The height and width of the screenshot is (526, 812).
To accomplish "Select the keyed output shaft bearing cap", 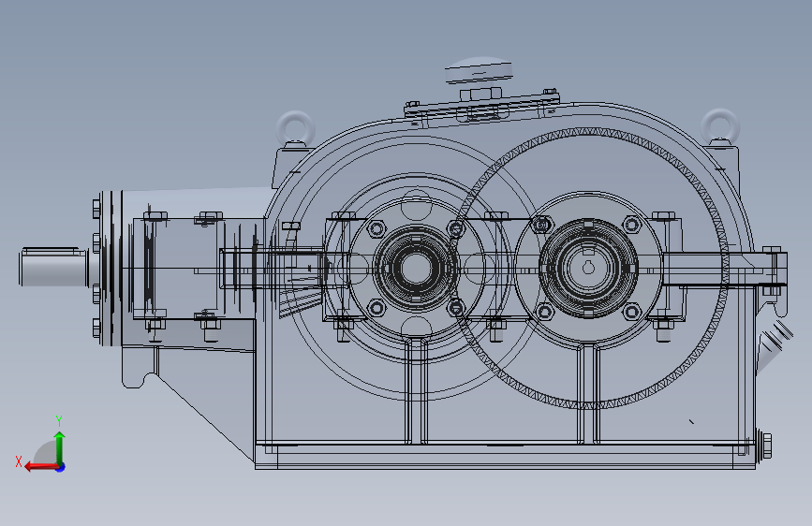I will [x=589, y=267].
